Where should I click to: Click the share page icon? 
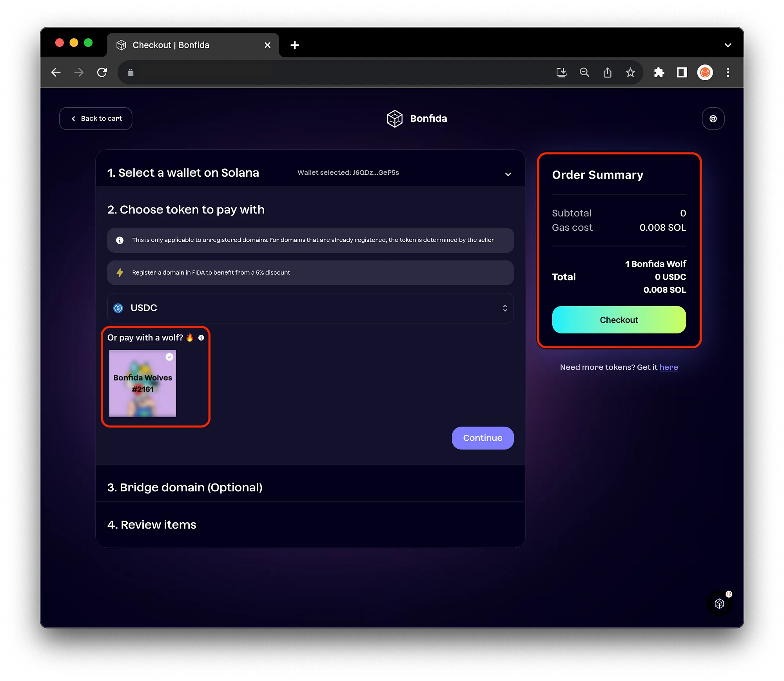pyautogui.click(x=608, y=72)
